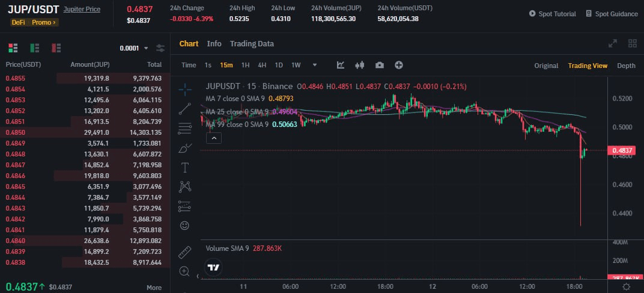
Task: Open Spot Tutorial video
Action: click(x=553, y=14)
